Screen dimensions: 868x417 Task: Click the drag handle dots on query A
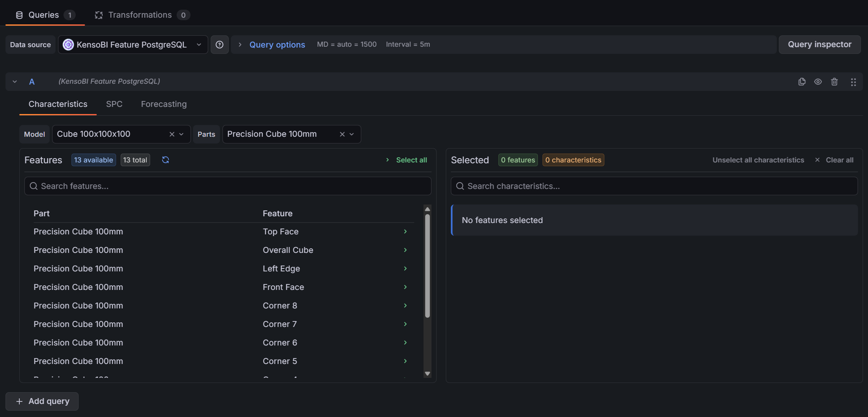pyautogui.click(x=853, y=82)
